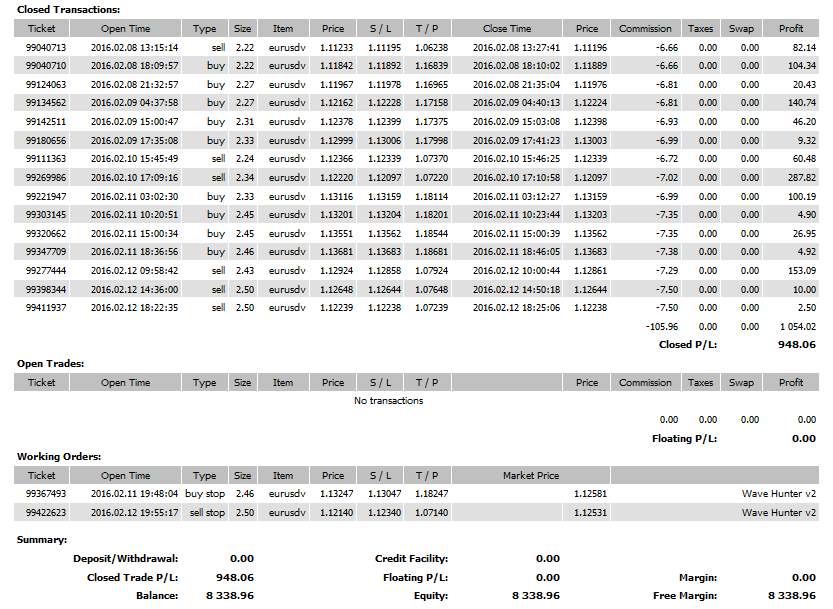This screenshot has width=833, height=609.
Task: Click ticket 99347709
Action: tap(46, 251)
